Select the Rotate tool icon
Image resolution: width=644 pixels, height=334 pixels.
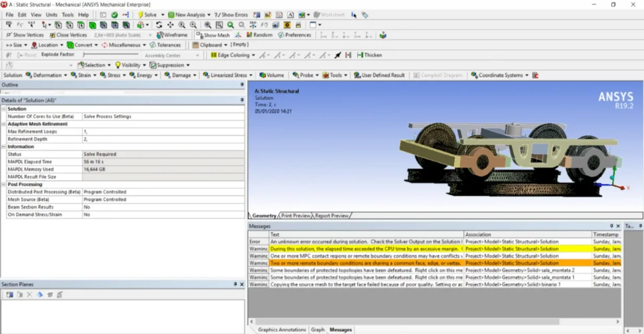159,25
